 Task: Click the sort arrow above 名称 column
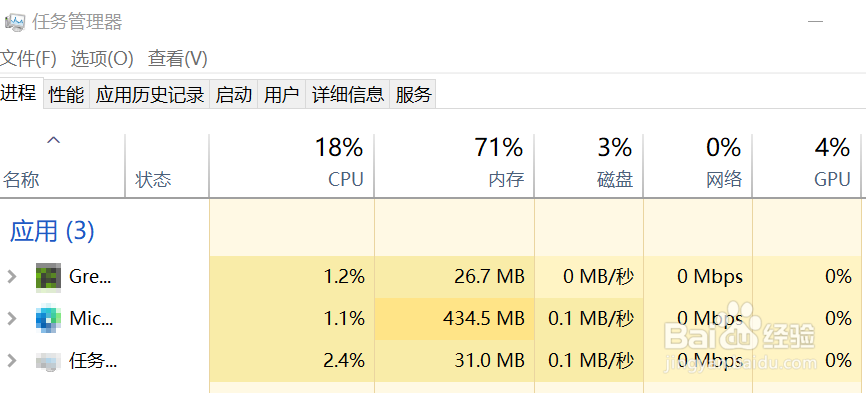point(53,140)
